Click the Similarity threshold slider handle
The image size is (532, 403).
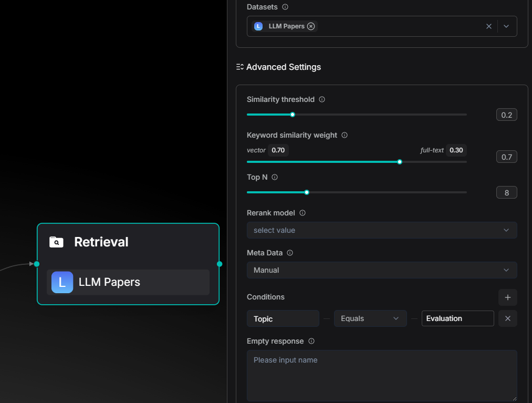pyautogui.click(x=293, y=115)
